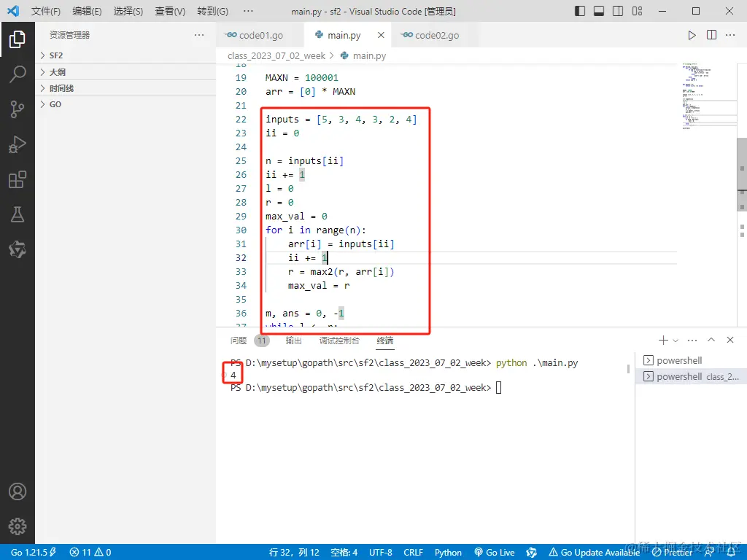This screenshot has width=747, height=560.
Task: Open Customize Layout in title bar
Action: pos(637,11)
